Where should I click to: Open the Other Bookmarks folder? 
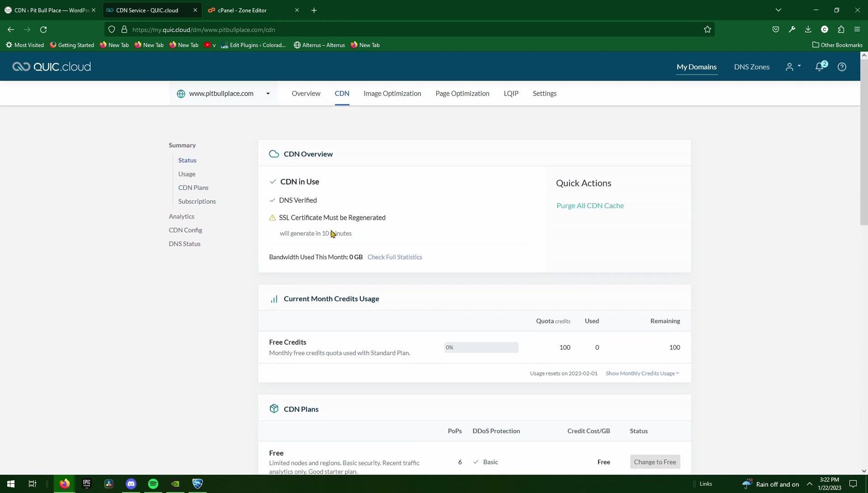coord(837,45)
